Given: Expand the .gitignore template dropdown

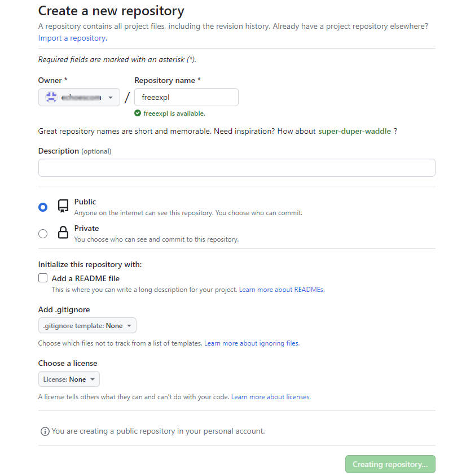Looking at the screenshot, I should pyautogui.click(x=87, y=325).
